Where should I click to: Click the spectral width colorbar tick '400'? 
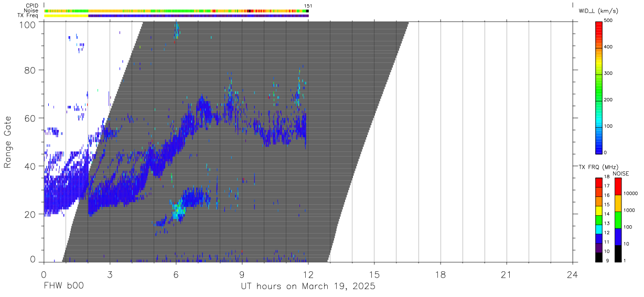(x=608, y=47)
